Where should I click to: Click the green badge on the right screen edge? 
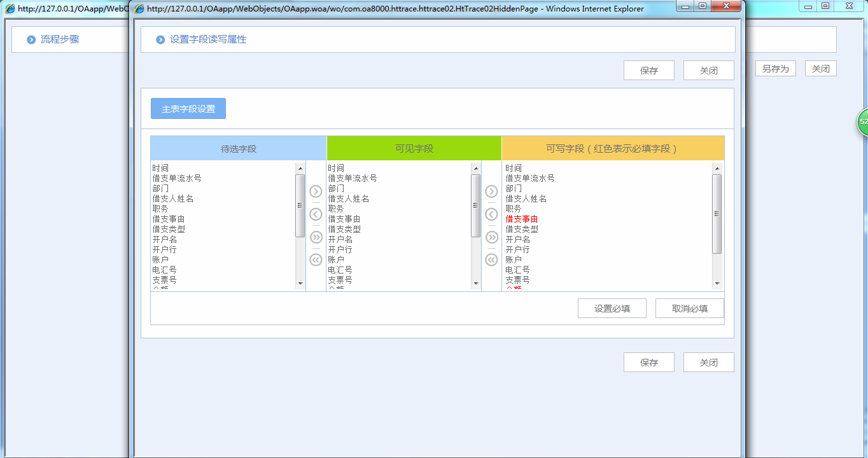point(864,121)
